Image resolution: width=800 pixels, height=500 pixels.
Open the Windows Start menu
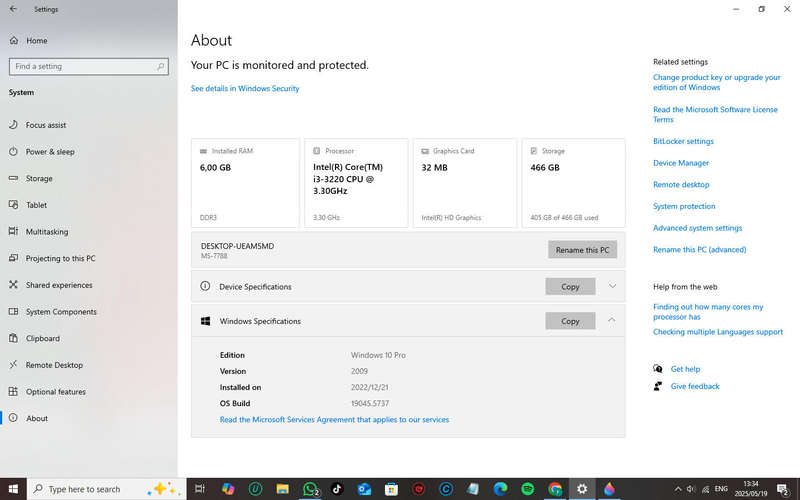pos(13,489)
